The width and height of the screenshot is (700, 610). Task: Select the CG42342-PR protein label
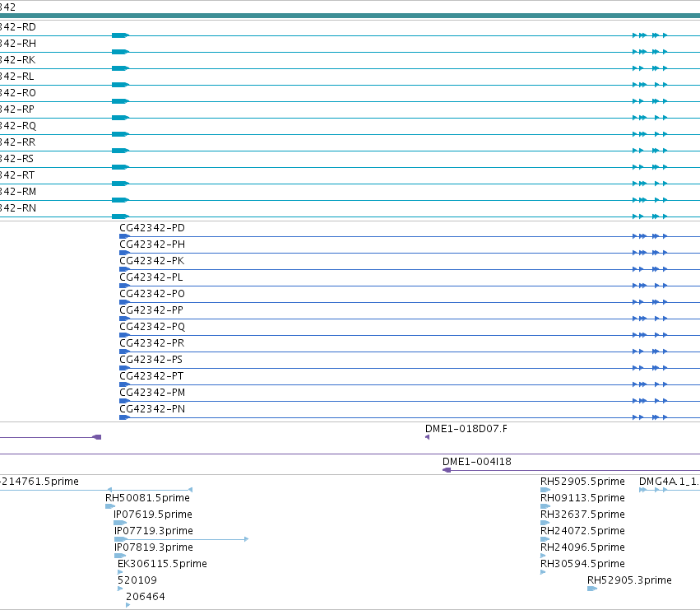pos(152,343)
